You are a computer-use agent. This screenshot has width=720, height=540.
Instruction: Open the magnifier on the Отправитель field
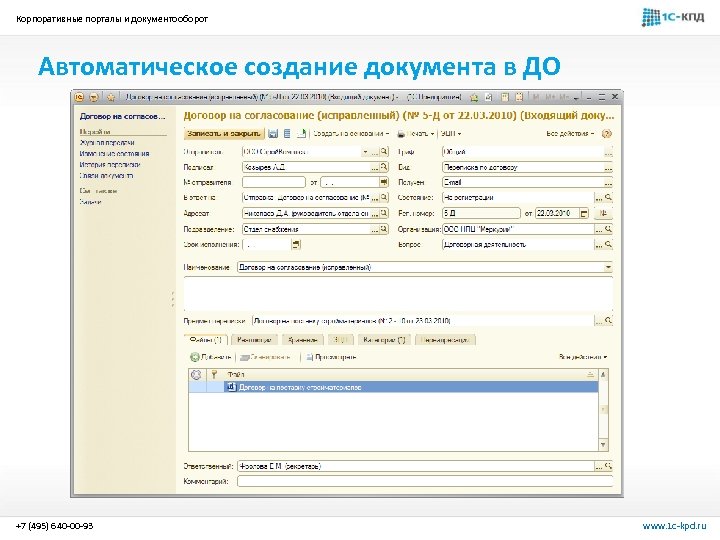(x=384, y=152)
